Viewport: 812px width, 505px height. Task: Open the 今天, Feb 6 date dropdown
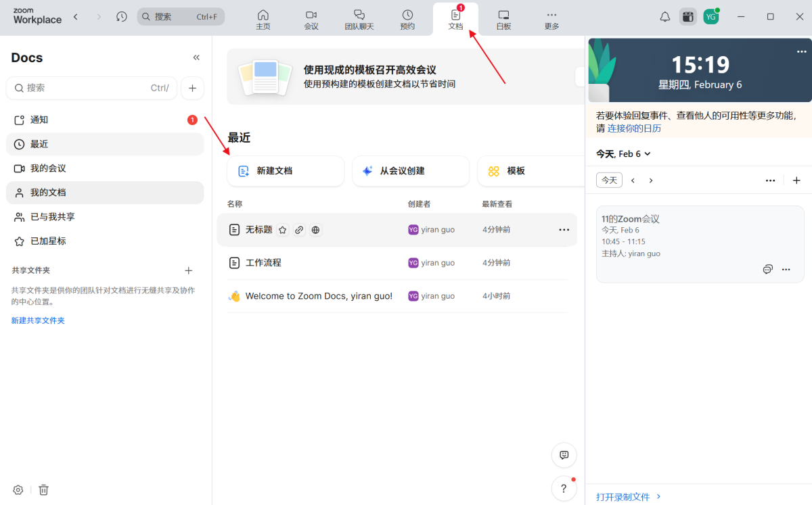coord(623,153)
